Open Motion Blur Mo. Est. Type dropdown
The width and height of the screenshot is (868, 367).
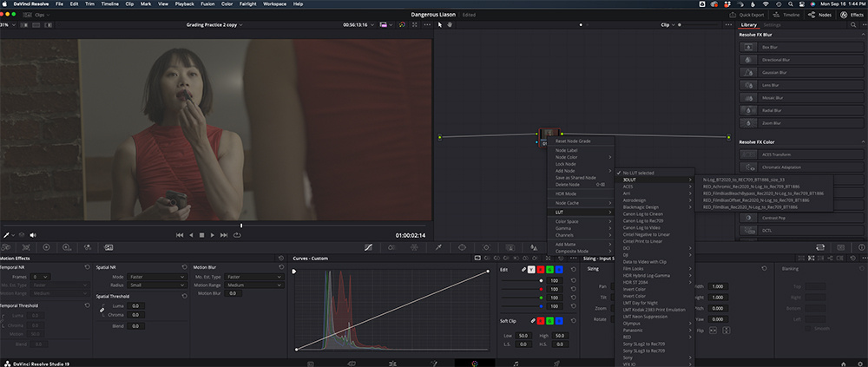tap(254, 276)
